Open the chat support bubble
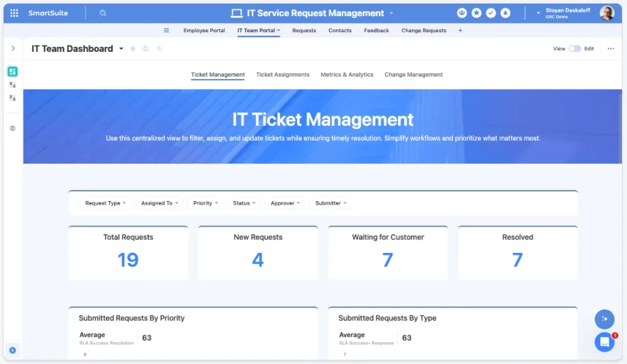627x364 pixels. click(604, 342)
